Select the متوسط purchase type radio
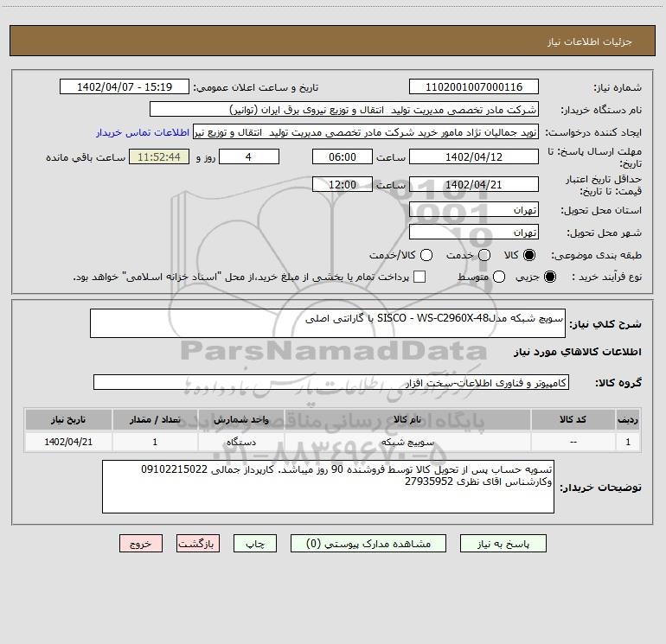666x644 pixels. click(x=499, y=277)
